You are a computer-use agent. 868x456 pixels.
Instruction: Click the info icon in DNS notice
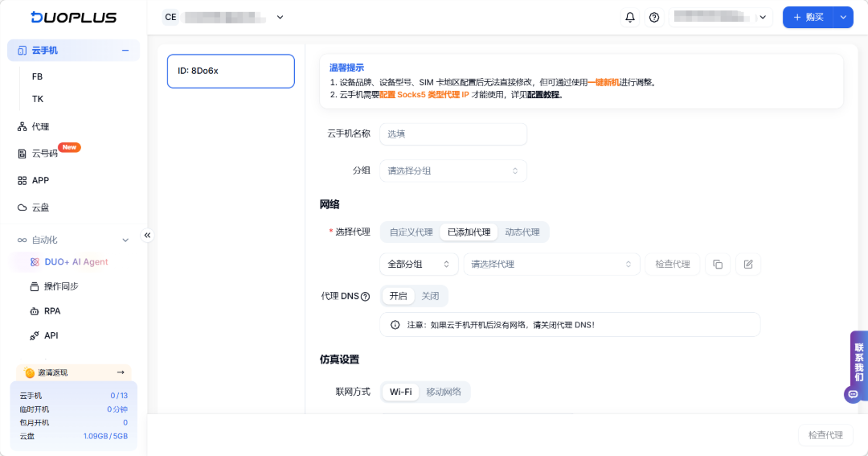395,325
